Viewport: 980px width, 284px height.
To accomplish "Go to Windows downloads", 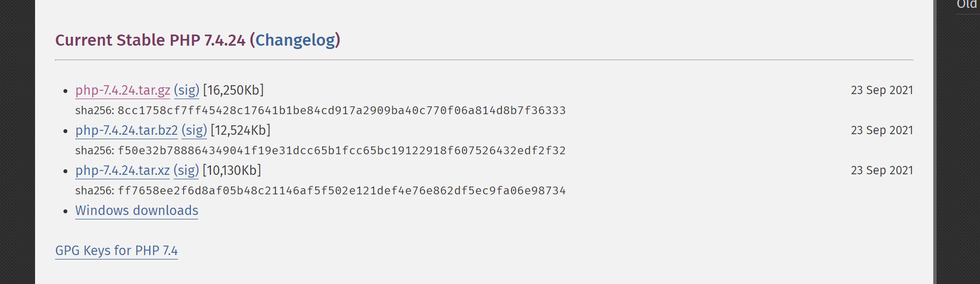I will pos(137,210).
